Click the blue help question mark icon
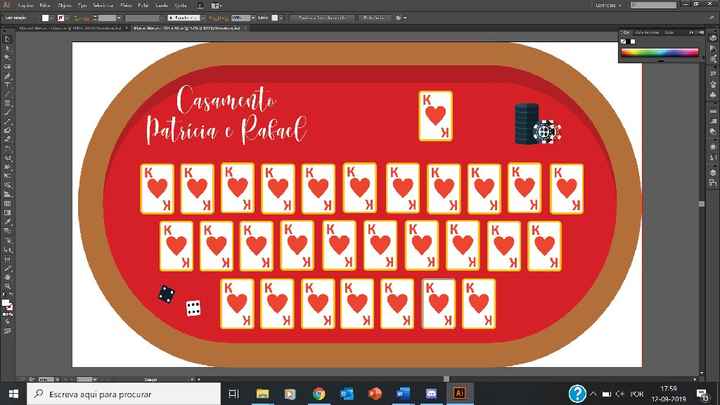The width and height of the screenshot is (720, 405). click(577, 393)
